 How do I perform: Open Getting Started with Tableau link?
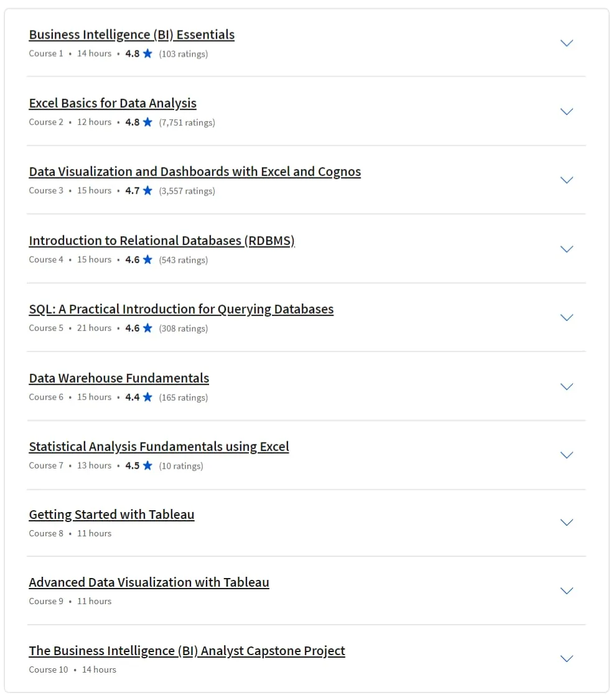[111, 515]
